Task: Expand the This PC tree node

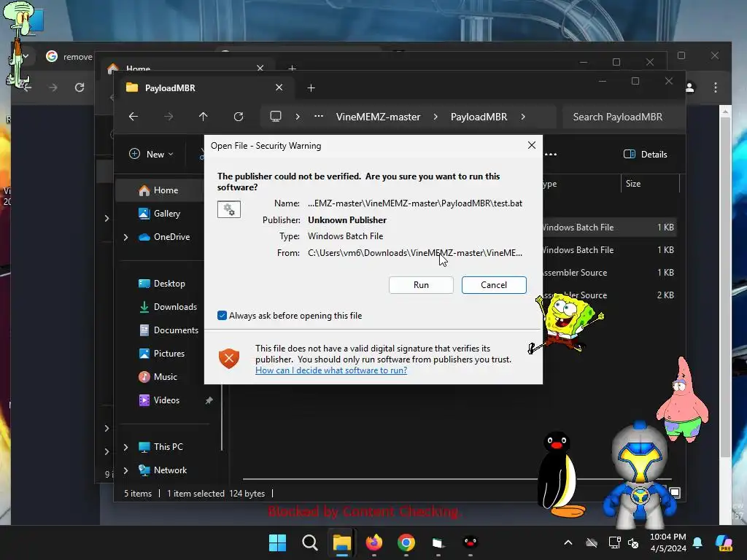Action: tap(125, 447)
